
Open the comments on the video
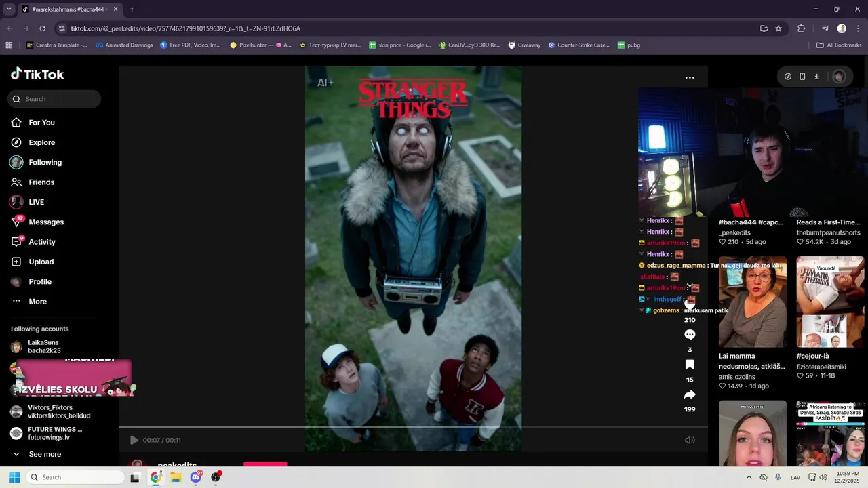point(690,335)
